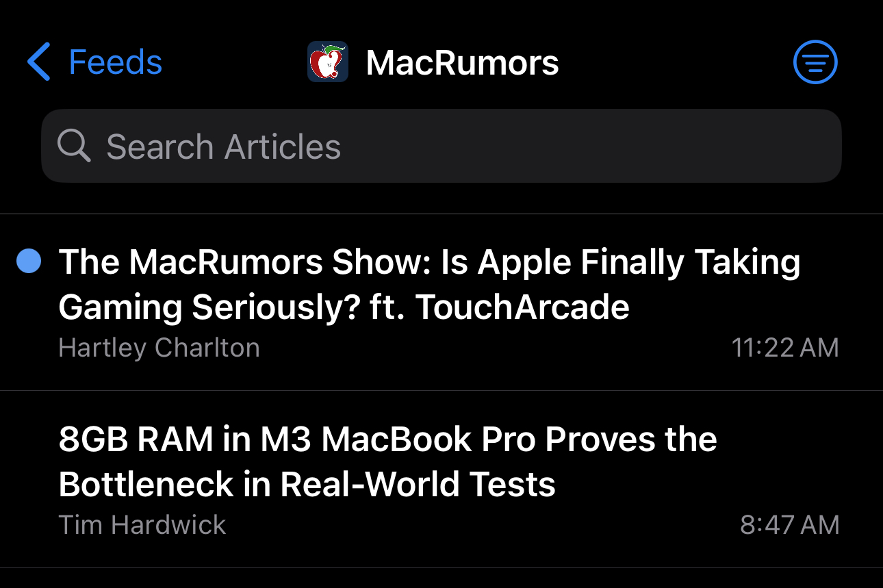Go back via the Feeds label
883x588 pixels.
tap(116, 62)
